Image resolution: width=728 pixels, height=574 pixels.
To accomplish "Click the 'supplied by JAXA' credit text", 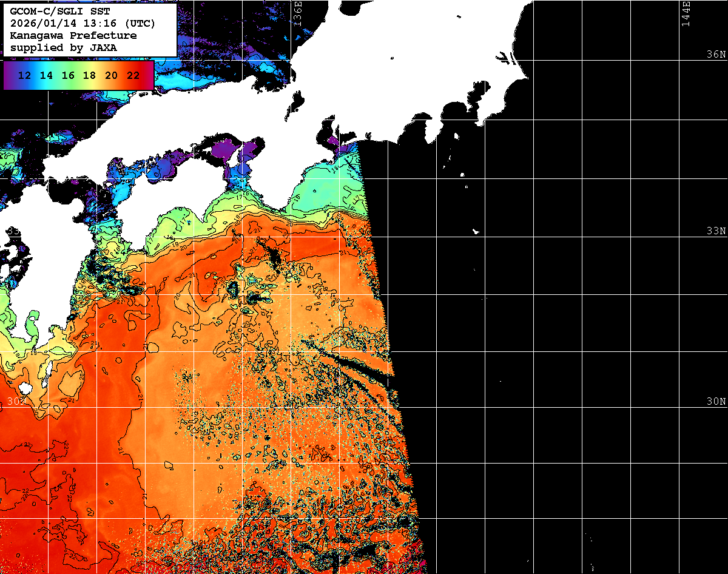I will point(64,47).
